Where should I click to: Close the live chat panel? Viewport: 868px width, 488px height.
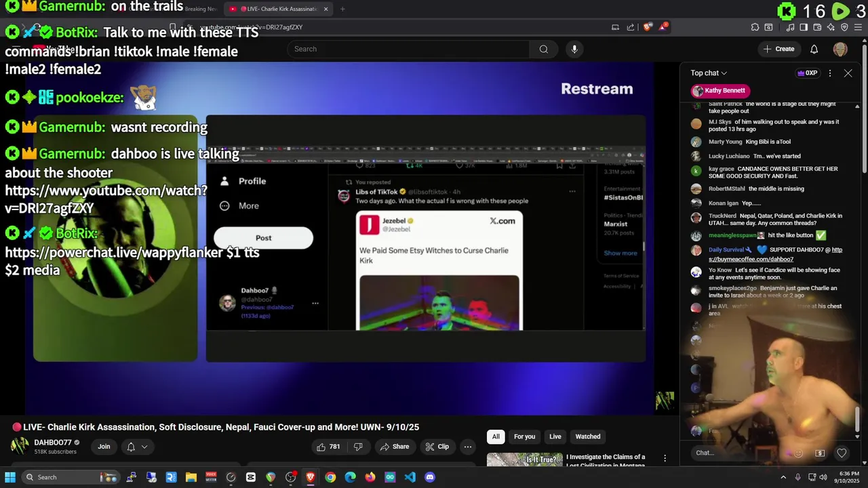[x=848, y=73]
